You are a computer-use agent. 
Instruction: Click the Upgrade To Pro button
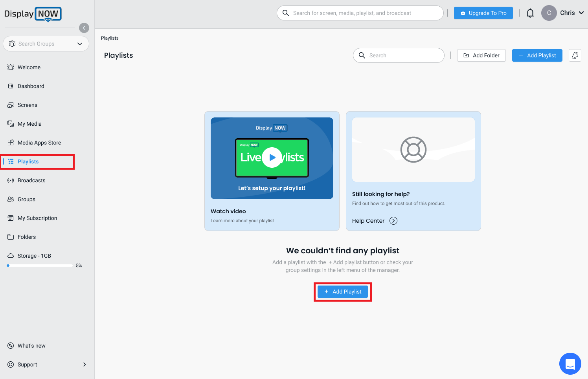pos(483,13)
